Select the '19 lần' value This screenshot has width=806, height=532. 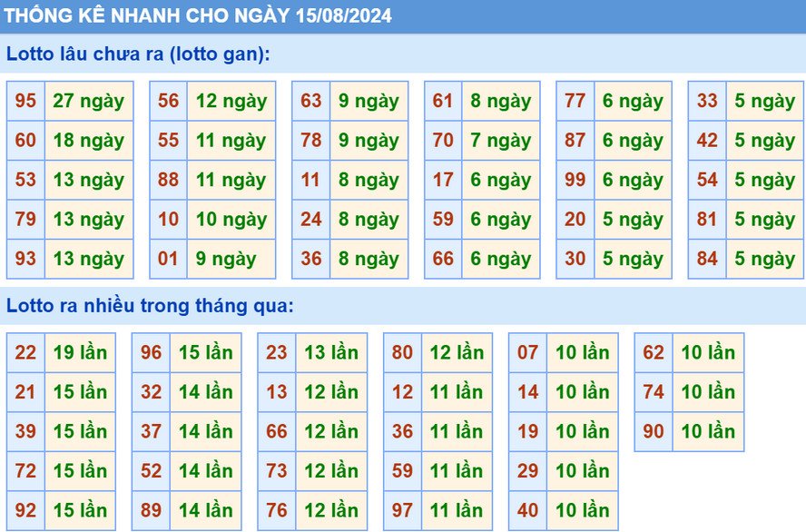tap(80, 352)
